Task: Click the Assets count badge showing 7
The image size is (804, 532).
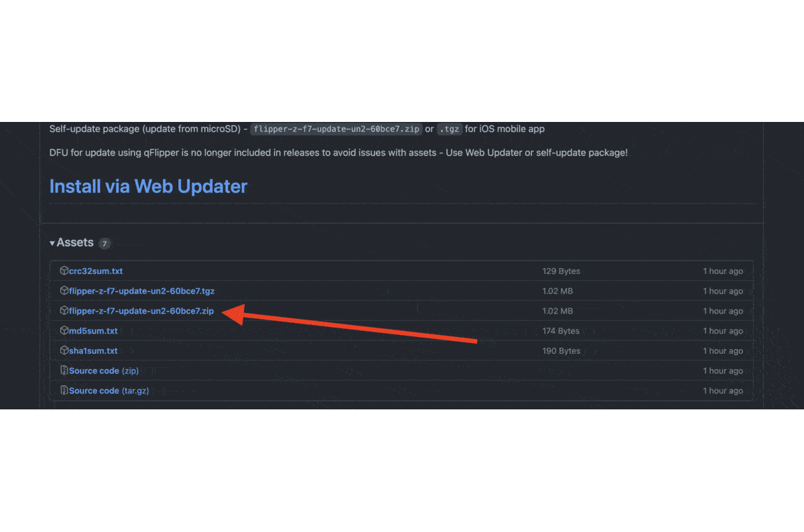Action: pos(105,243)
